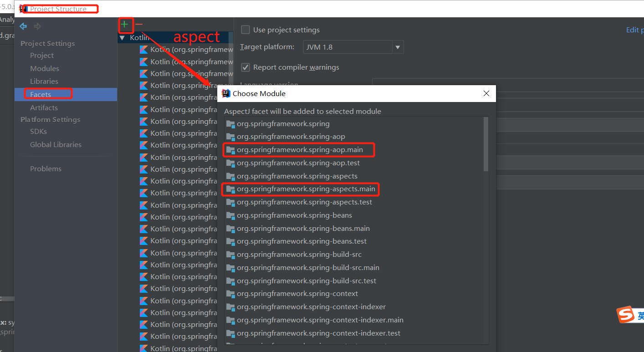Open Artifacts in the settings sidebar
Image resolution: width=644 pixels, height=352 pixels.
click(44, 108)
